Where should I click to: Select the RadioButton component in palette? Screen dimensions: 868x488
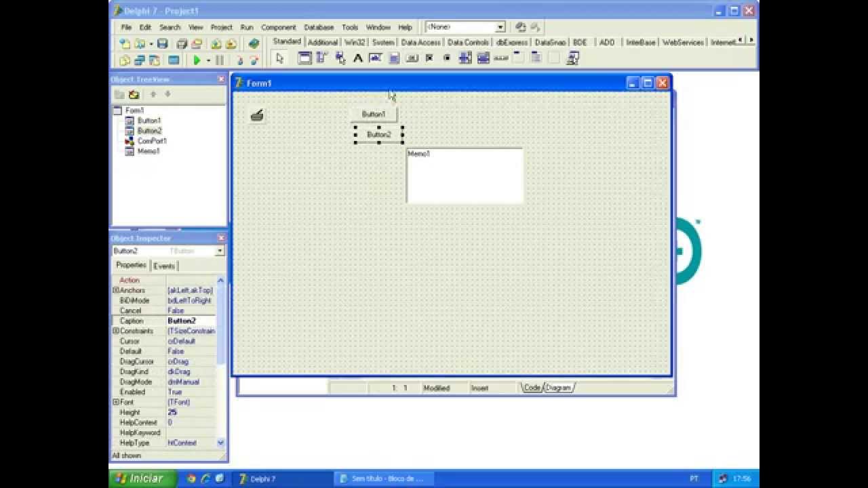click(447, 58)
